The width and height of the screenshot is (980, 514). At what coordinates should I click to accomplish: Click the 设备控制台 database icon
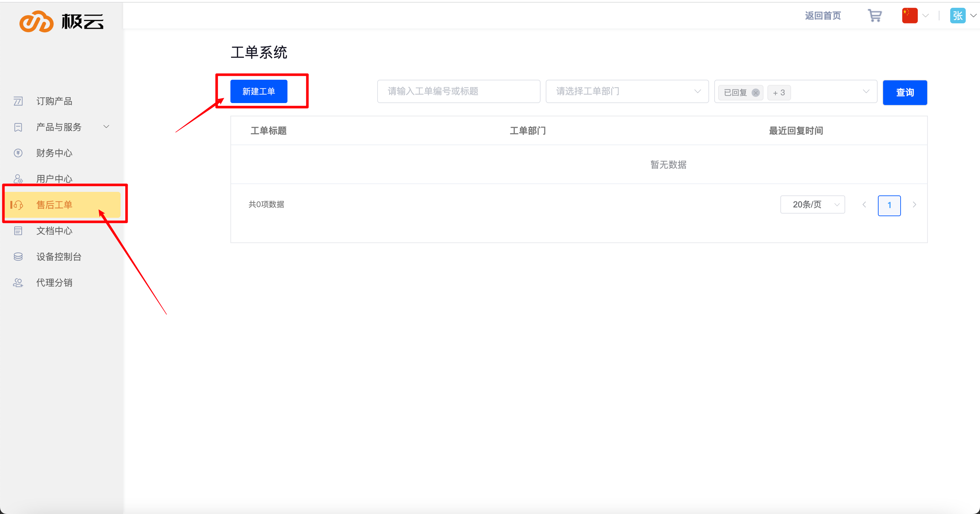point(18,257)
